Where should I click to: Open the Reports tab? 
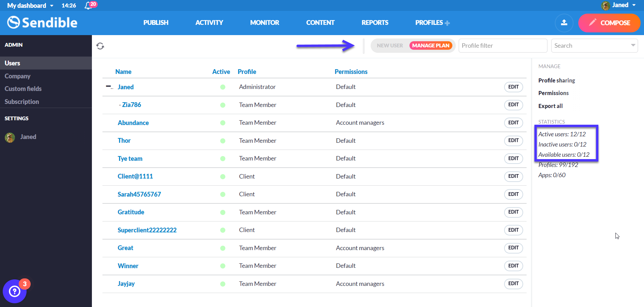pos(375,23)
